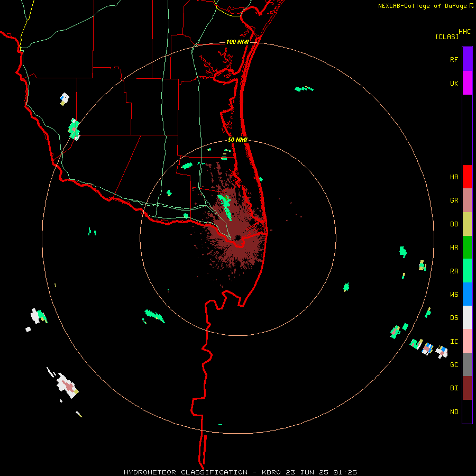Click the BI brown legend swatch
476x476 pixels.
coord(467,388)
